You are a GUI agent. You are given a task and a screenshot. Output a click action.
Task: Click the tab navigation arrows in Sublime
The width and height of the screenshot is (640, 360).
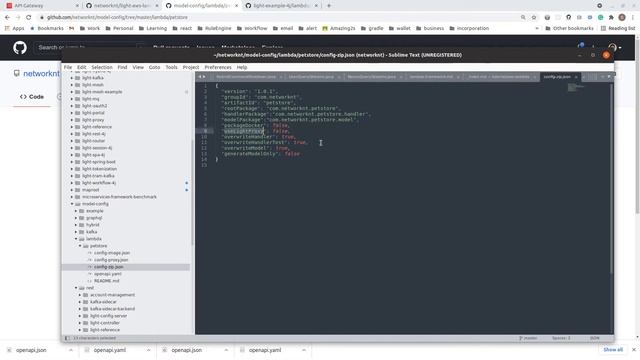pyautogui.click(x=202, y=77)
